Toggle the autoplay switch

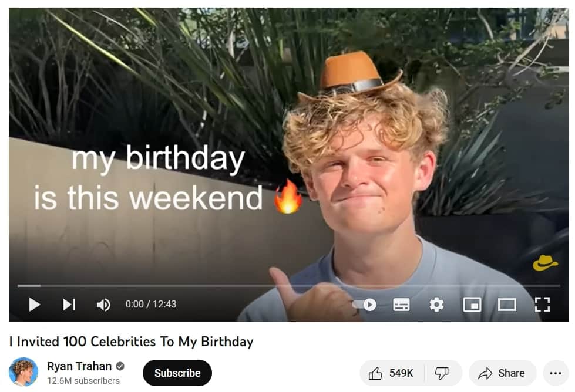[x=364, y=305]
